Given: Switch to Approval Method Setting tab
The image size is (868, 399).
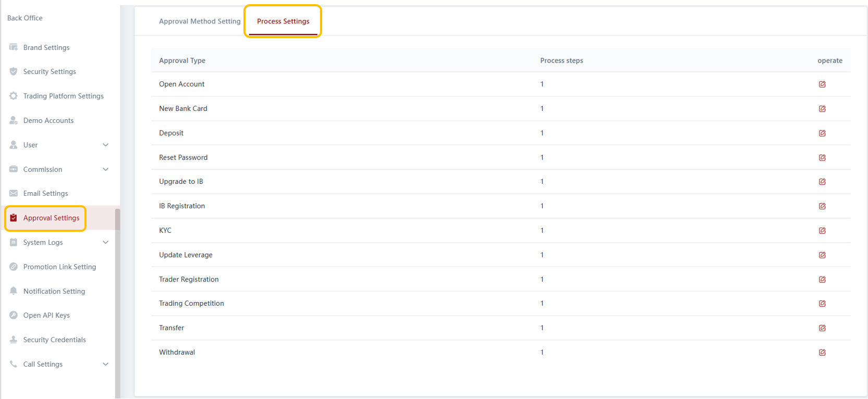Looking at the screenshot, I should click(x=200, y=21).
